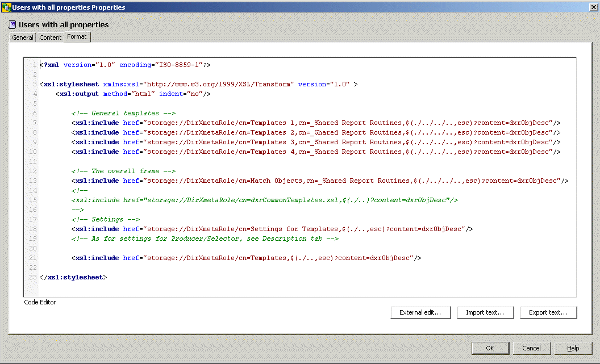Click the href attribute on line 21
Screen dimensions: 600x364
tap(132, 258)
